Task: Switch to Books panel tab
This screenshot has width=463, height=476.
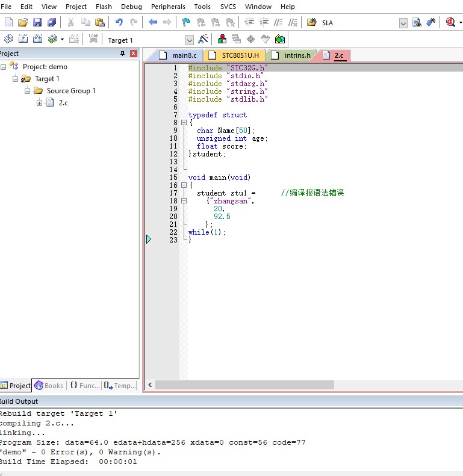Action: 49,386
